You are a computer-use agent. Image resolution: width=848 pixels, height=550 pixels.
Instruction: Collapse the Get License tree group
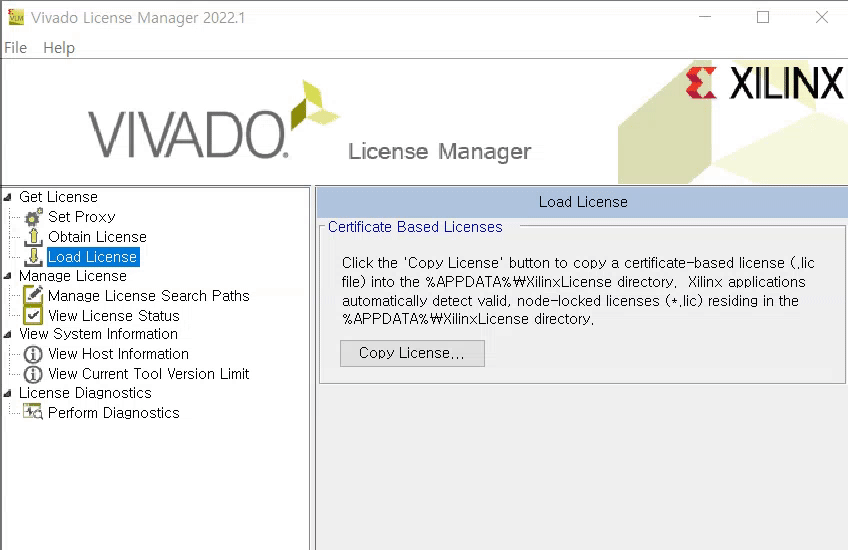[x=8, y=197]
